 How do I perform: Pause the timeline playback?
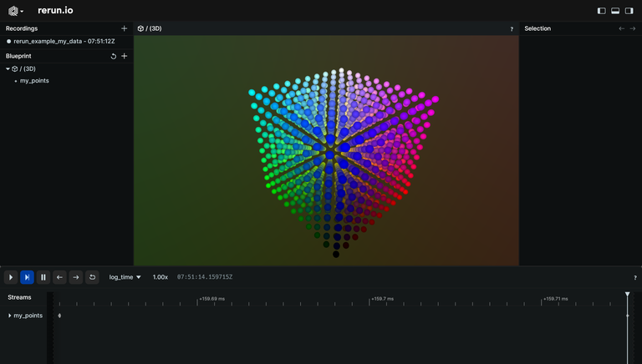(x=43, y=277)
